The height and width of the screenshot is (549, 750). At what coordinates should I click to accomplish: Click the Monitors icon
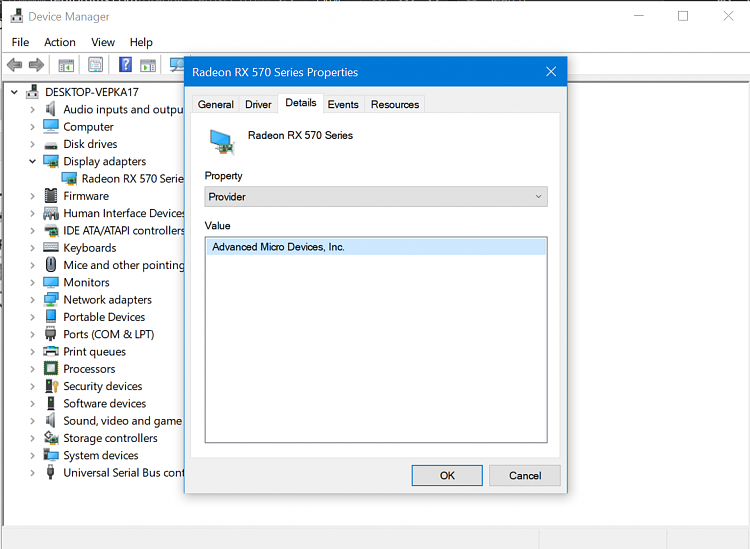51,282
